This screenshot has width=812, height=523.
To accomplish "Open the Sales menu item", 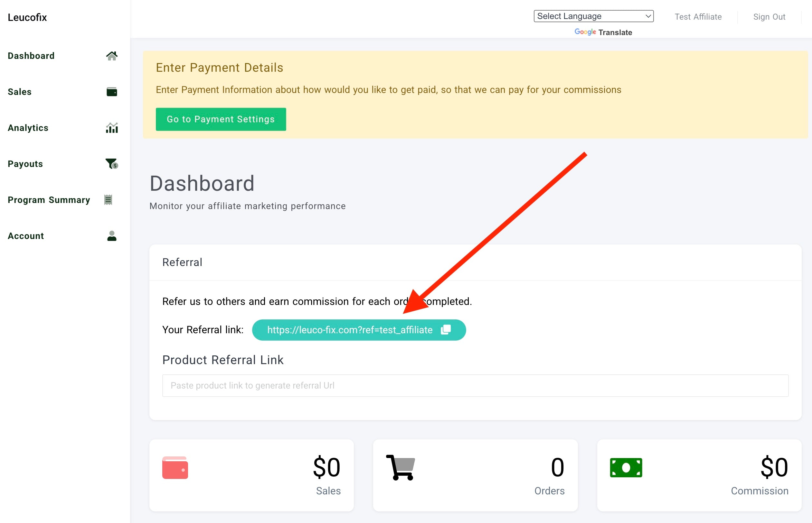I will pos(20,92).
